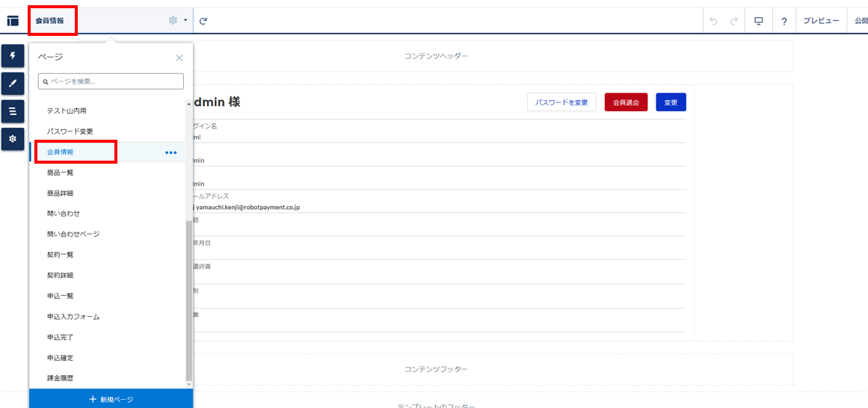The height and width of the screenshot is (408, 868).
Task: Click the red 会員退会 button
Action: click(626, 102)
